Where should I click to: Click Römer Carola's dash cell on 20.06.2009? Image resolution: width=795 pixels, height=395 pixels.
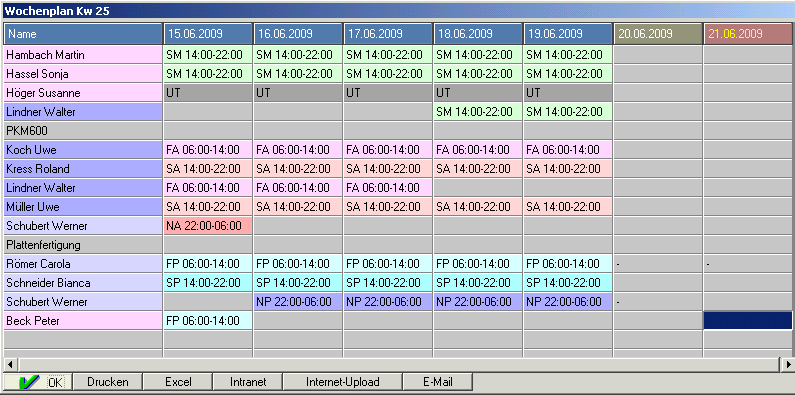(658, 264)
